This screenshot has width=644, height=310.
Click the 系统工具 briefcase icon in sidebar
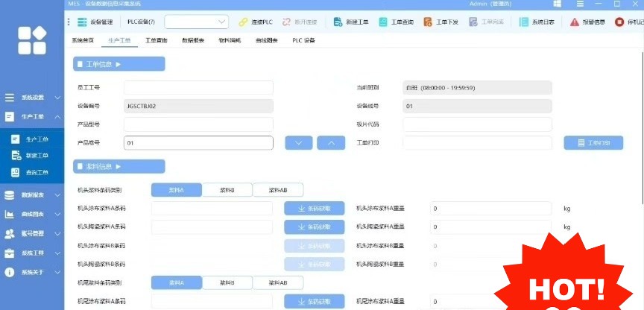pos(9,253)
